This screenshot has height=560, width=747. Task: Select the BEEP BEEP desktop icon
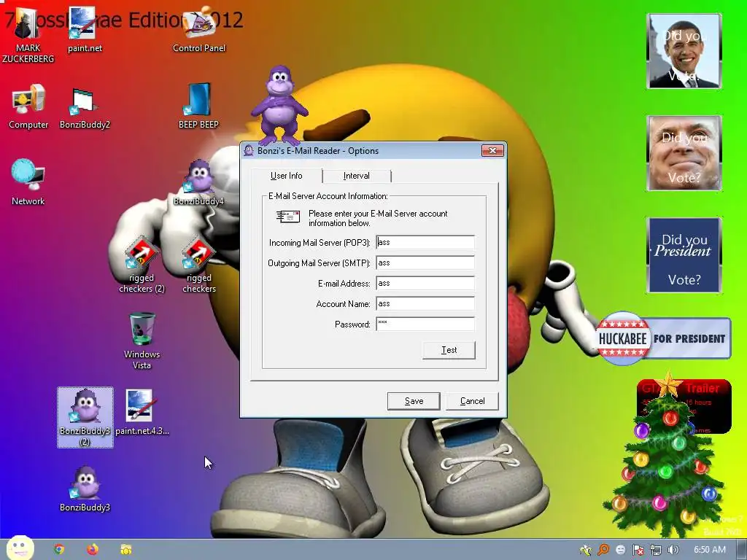198,106
